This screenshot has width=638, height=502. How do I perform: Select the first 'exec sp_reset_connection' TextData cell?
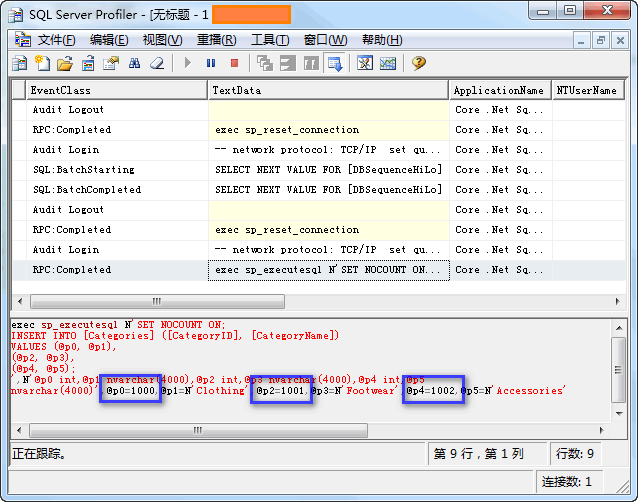(x=328, y=130)
